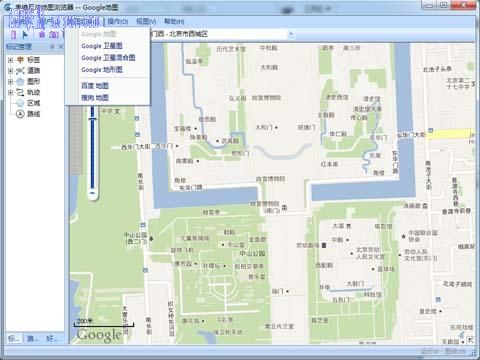Click the 武英殿 label on map
The image size is (480, 360).
point(230,141)
